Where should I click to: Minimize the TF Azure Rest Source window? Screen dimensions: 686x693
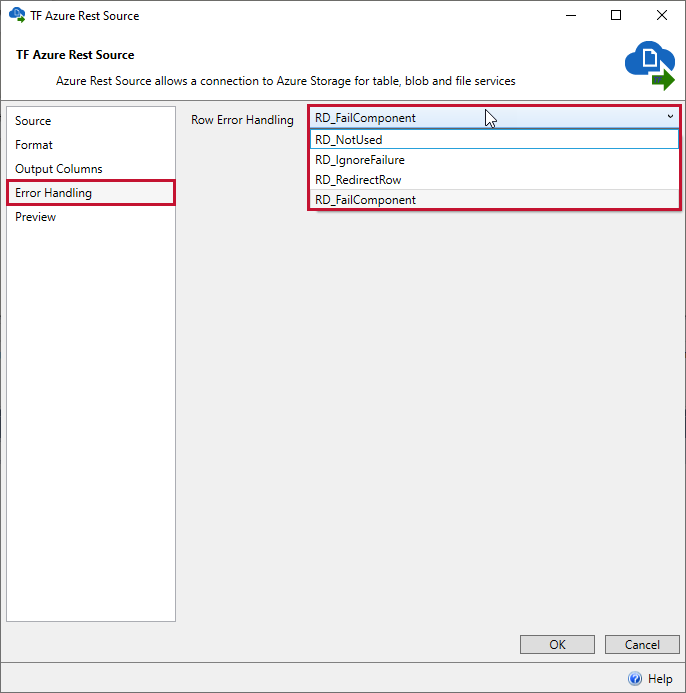click(571, 15)
